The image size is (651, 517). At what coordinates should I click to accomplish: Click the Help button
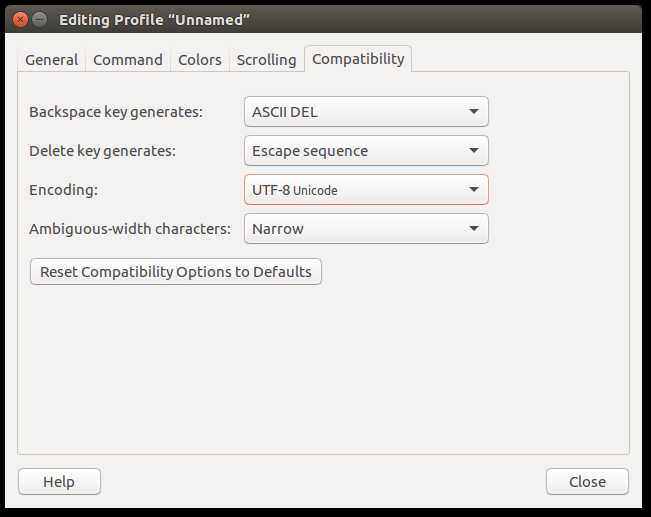[x=59, y=482]
